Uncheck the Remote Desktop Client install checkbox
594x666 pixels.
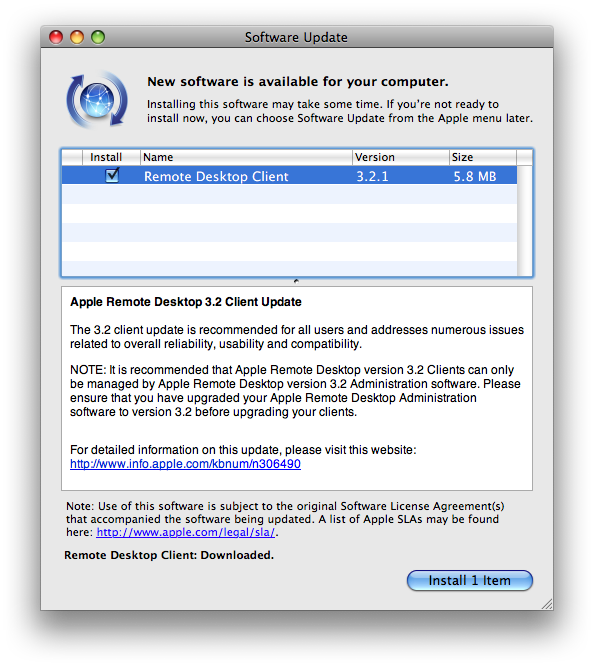[x=112, y=175]
